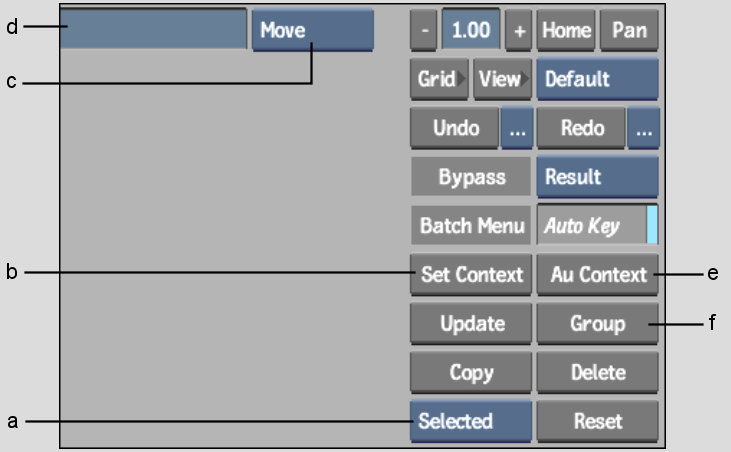Click the minus zoom-out button
This screenshot has height=452, width=731.
pos(424,30)
